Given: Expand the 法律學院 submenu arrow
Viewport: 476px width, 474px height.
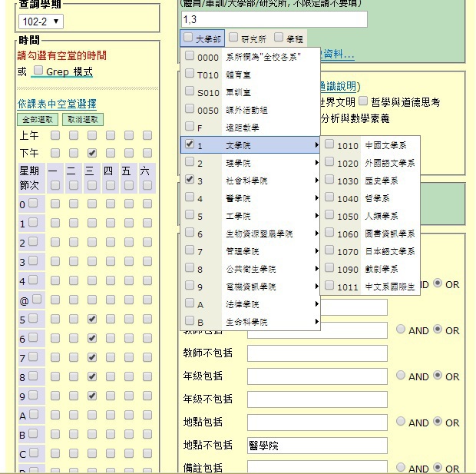Looking at the screenshot, I should point(316,304).
